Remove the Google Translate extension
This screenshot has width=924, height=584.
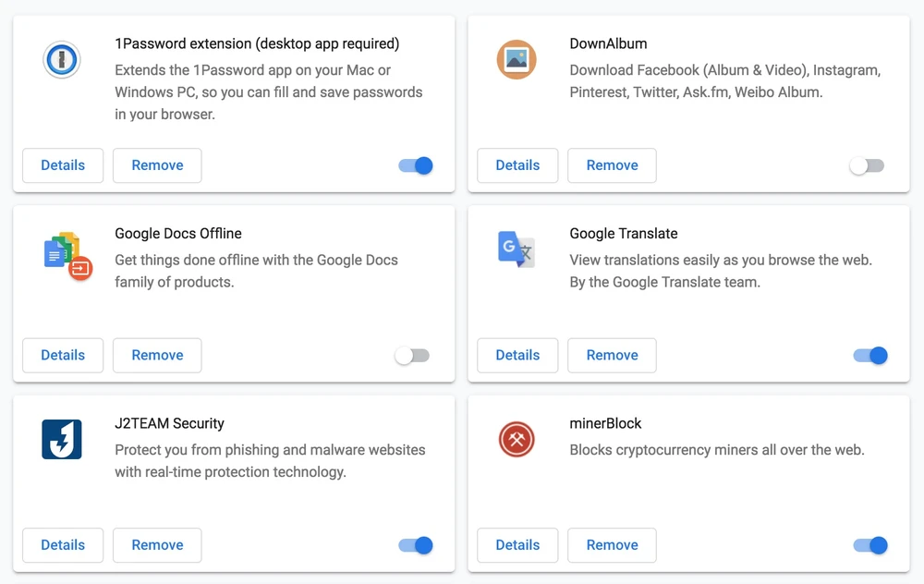pyautogui.click(x=612, y=355)
